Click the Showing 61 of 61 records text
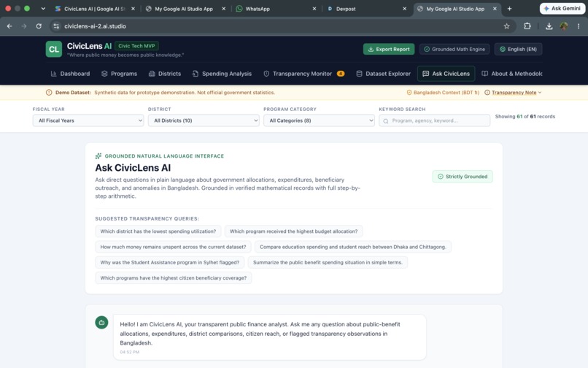This screenshot has height=368, width=588. coord(525,116)
